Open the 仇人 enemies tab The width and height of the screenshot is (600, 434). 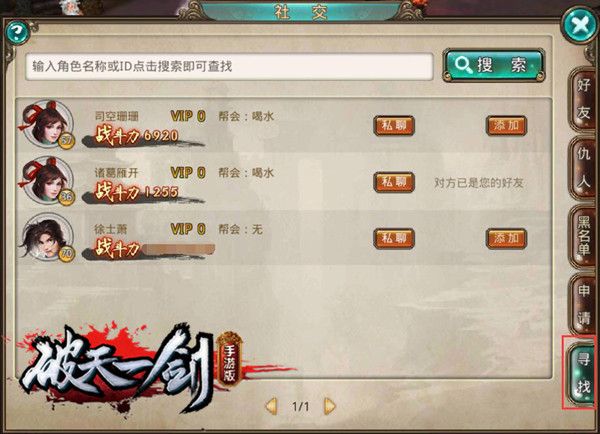click(583, 168)
